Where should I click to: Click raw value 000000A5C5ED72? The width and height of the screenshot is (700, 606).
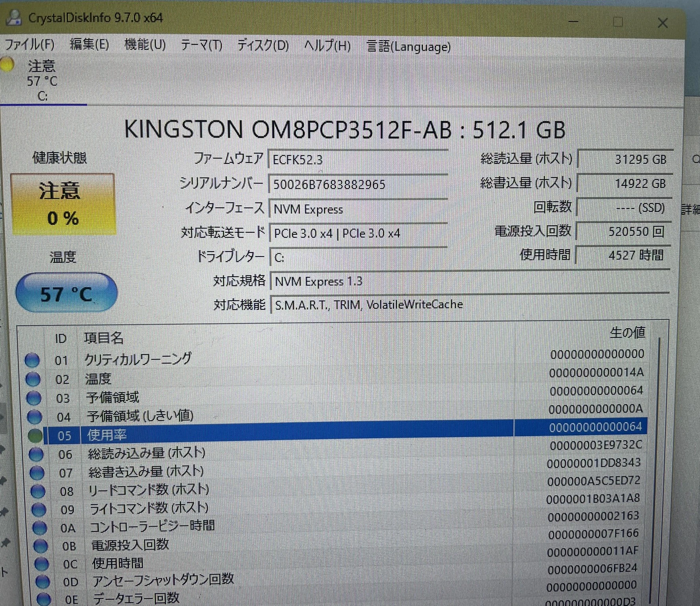tap(593, 481)
